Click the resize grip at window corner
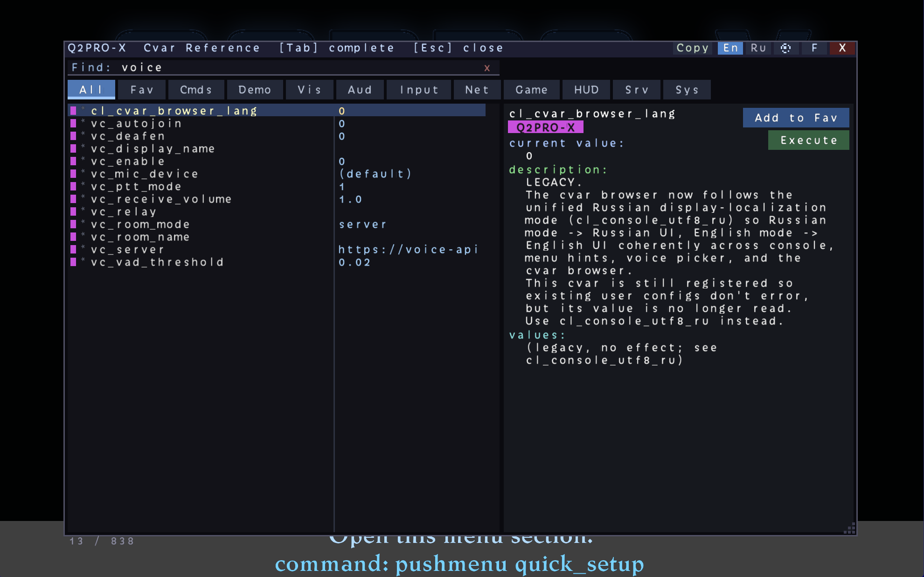The image size is (924, 577). 849,528
